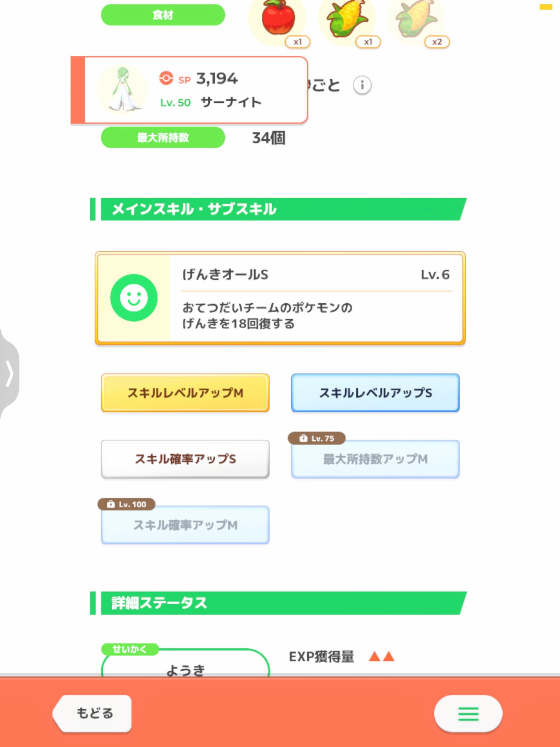
Task: Tap the Lv. 100 lock badge
Action: pyautogui.click(x=127, y=504)
